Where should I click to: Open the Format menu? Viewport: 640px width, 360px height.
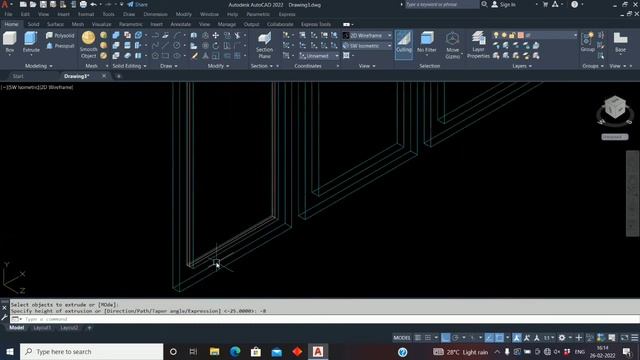click(86, 14)
